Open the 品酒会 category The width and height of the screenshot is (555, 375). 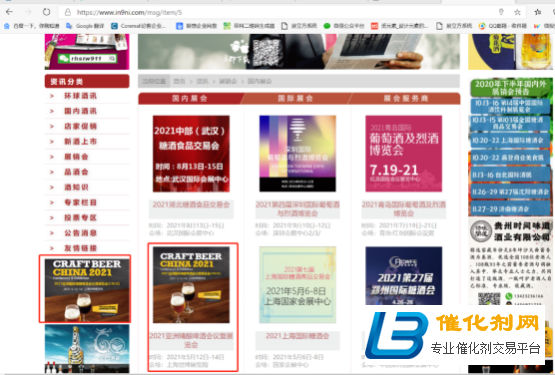coord(76,172)
